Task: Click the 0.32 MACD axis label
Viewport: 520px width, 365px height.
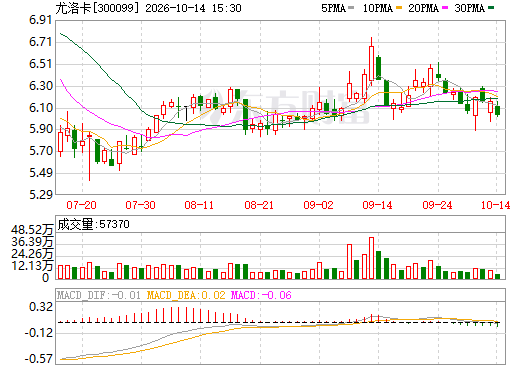Action: click(41, 307)
